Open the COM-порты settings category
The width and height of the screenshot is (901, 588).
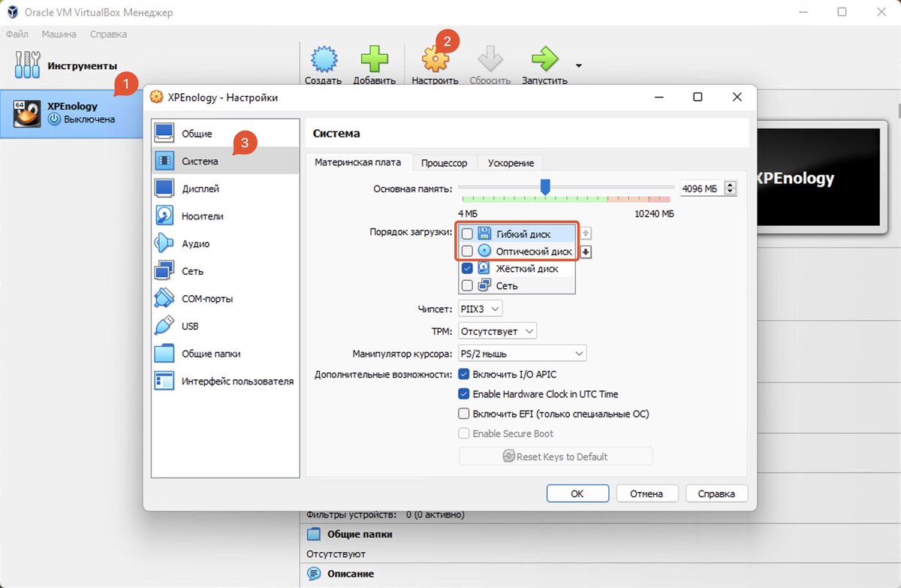pos(224,298)
